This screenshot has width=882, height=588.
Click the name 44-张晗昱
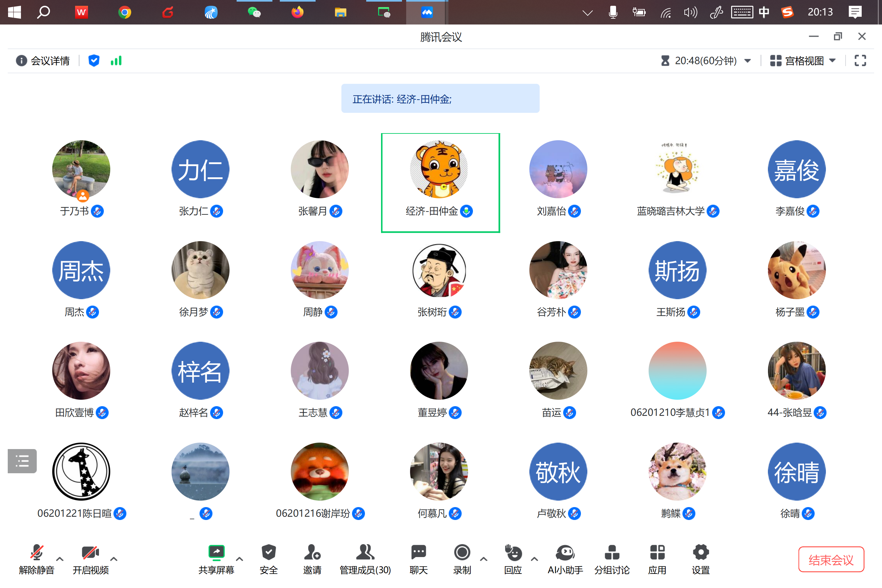(x=789, y=413)
